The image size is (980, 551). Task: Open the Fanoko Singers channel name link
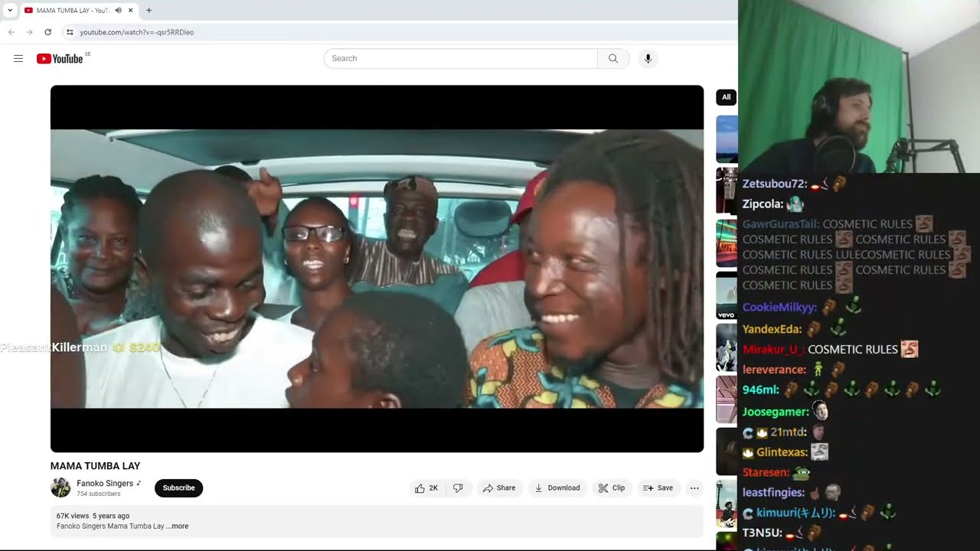click(105, 484)
